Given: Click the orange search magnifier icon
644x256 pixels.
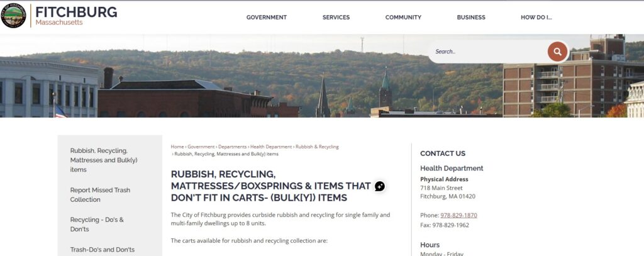Looking at the screenshot, I should [x=557, y=52].
